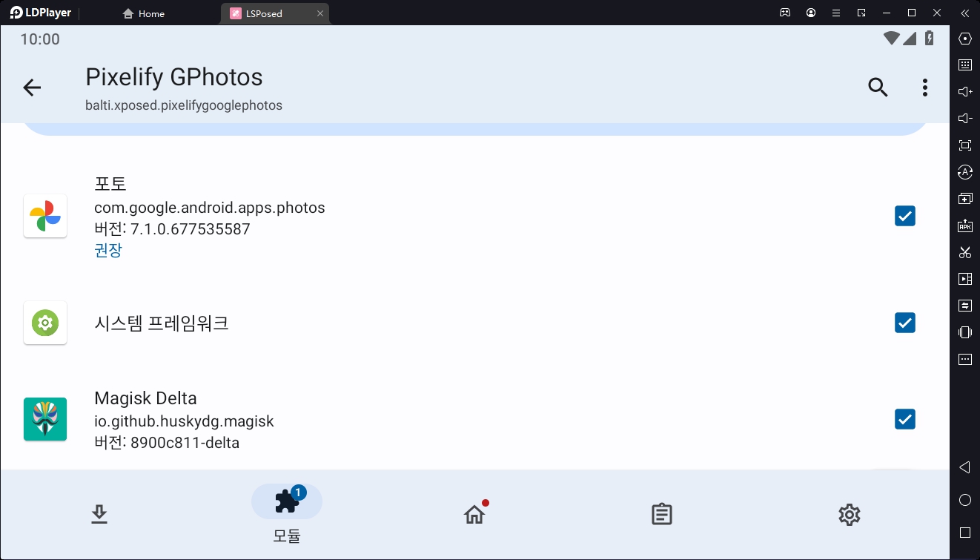Viewport: 980px width, 560px height.
Task: Click 버전: 8900c811-delta version text
Action: [x=167, y=443]
